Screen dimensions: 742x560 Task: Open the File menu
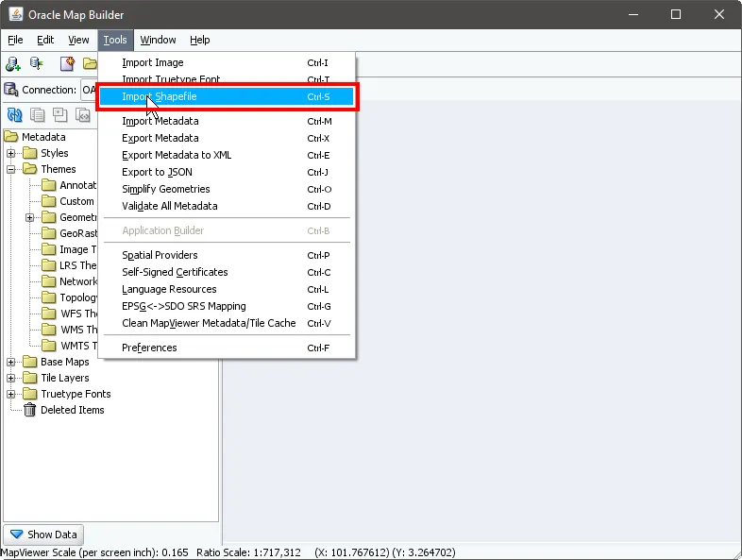coord(15,40)
